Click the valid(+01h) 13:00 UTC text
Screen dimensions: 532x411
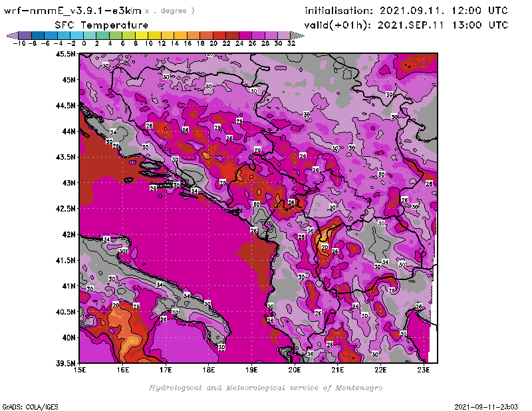(406, 25)
